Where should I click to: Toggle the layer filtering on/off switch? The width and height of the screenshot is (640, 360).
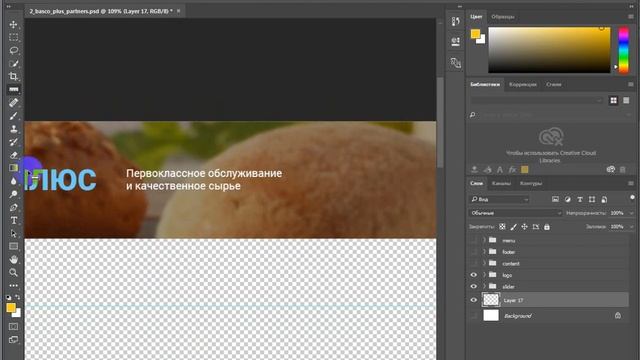pos(632,198)
